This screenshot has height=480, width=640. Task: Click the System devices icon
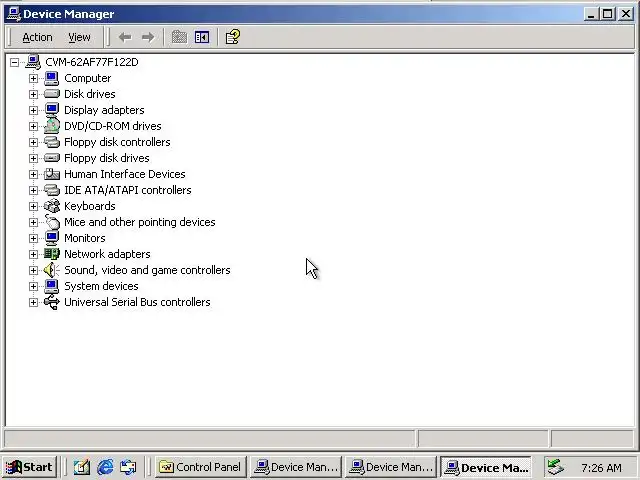tap(52, 286)
